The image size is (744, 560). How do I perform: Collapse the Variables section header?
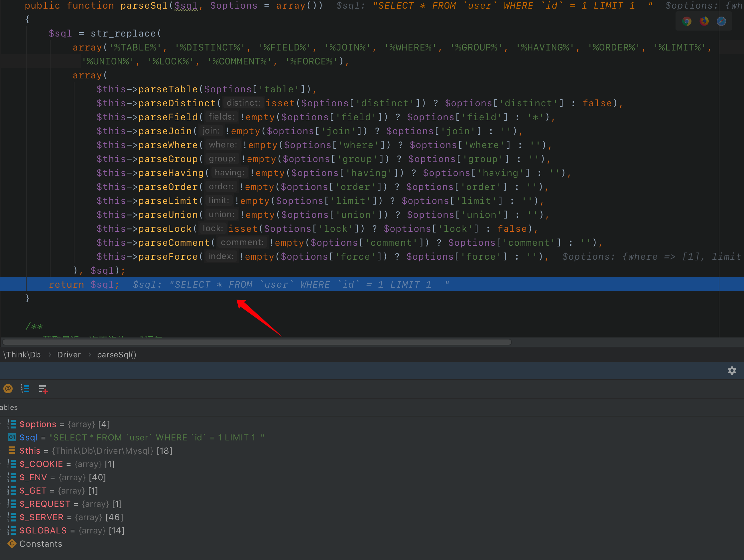click(x=9, y=408)
